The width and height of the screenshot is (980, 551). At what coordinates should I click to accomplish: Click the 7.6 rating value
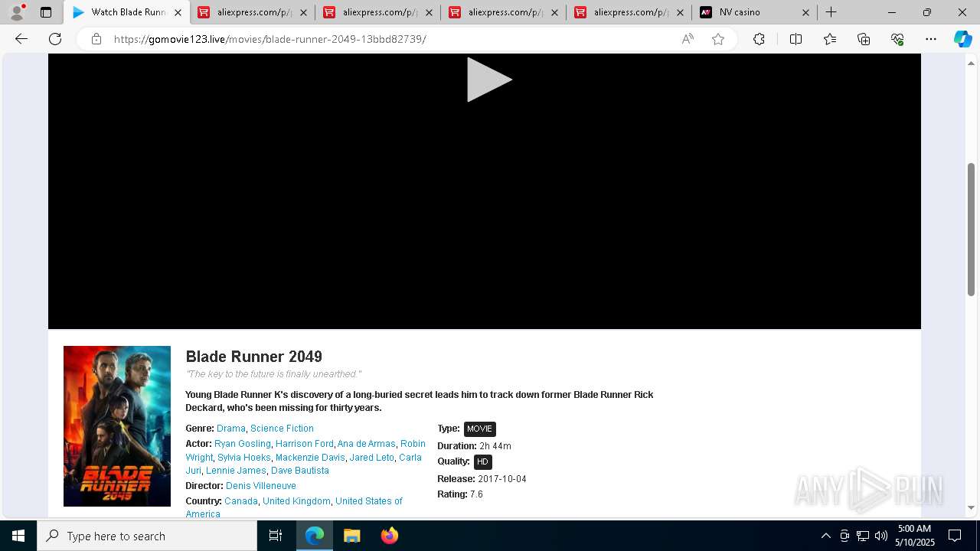[x=476, y=494]
